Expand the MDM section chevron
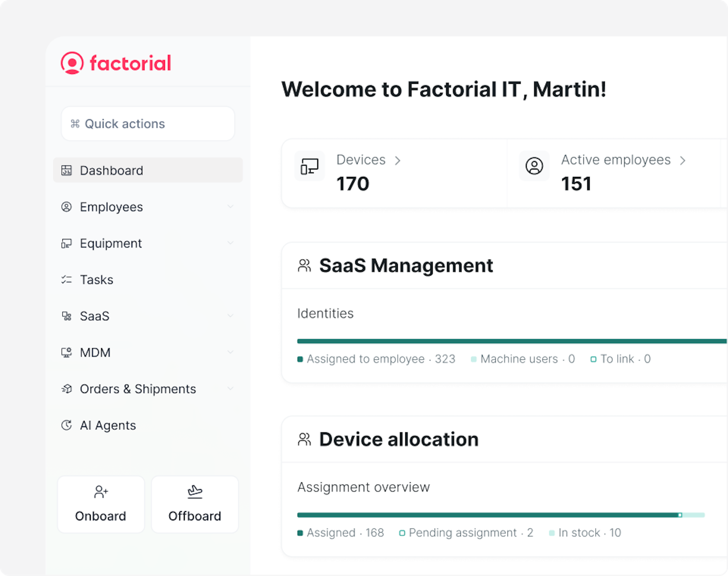 coord(230,352)
